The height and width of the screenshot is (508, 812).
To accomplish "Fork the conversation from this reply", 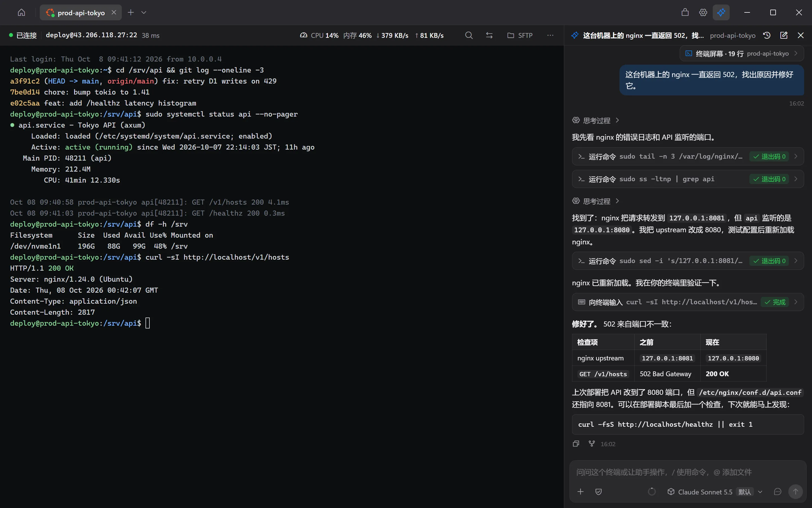I will coord(592,444).
